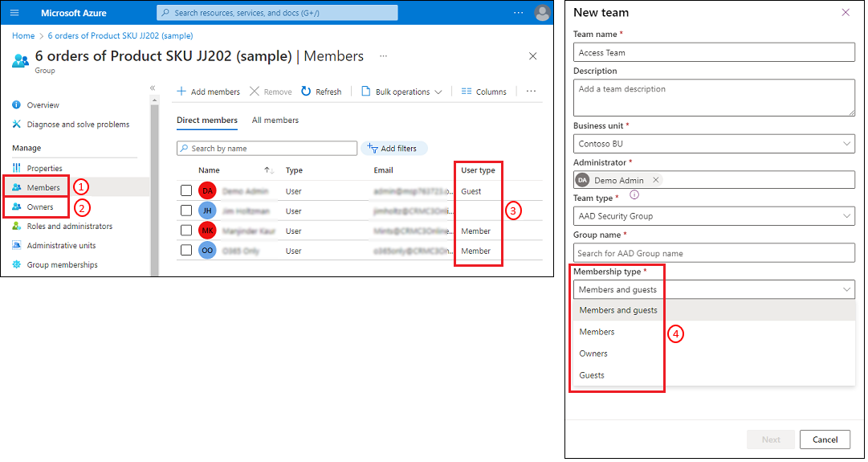The width and height of the screenshot is (868, 462).
Task: Click the Overview info icon
Action: tap(17, 104)
